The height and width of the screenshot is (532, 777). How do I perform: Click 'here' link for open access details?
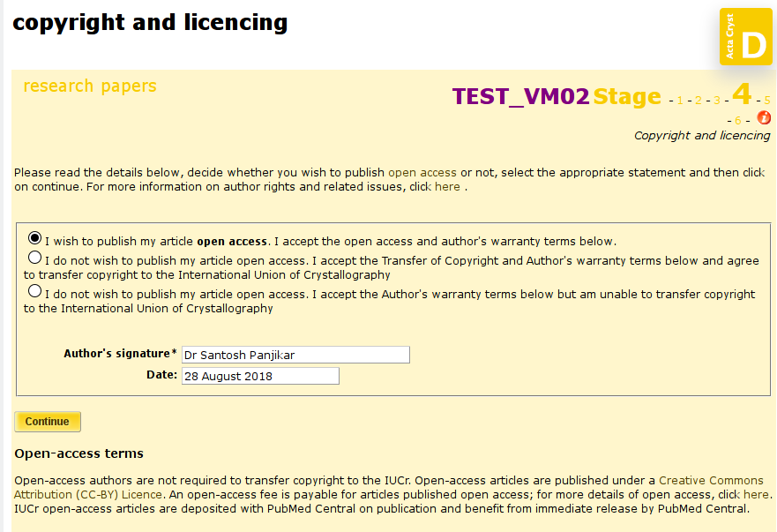pos(756,495)
